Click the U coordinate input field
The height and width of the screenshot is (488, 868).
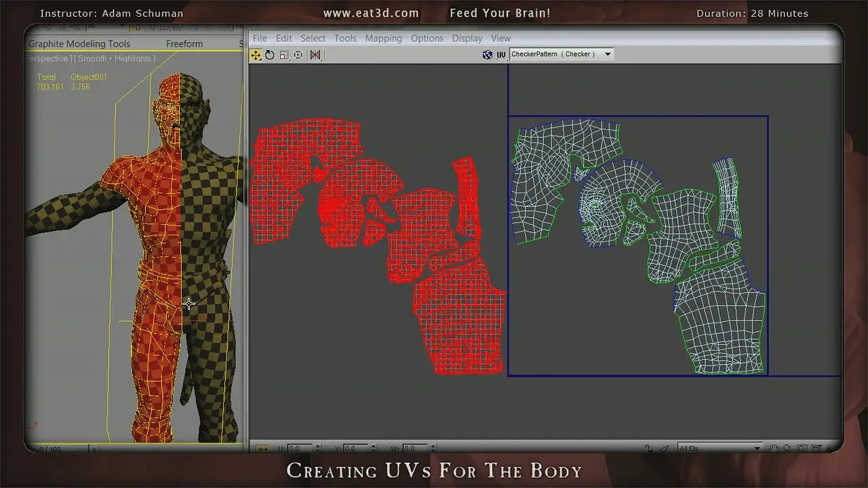[x=299, y=448]
